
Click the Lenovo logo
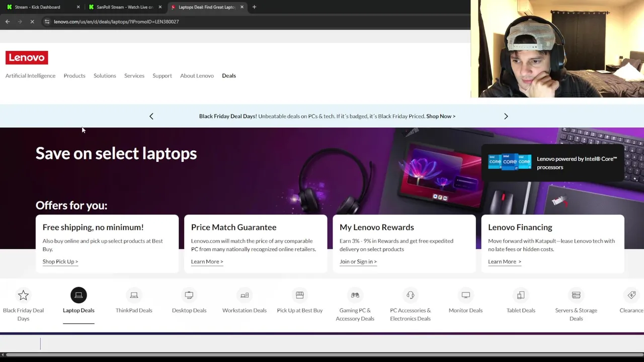pos(27,58)
